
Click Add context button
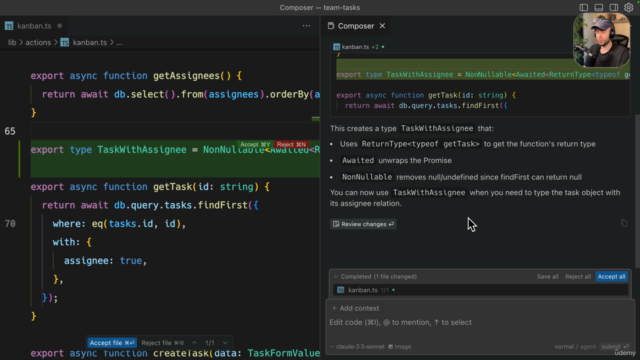[355, 308]
